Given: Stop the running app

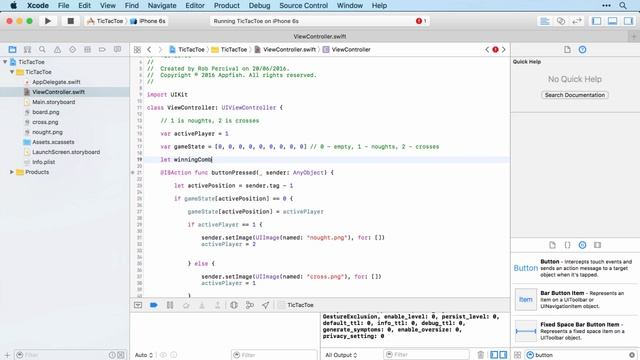Looking at the screenshot, I should point(70,21).
